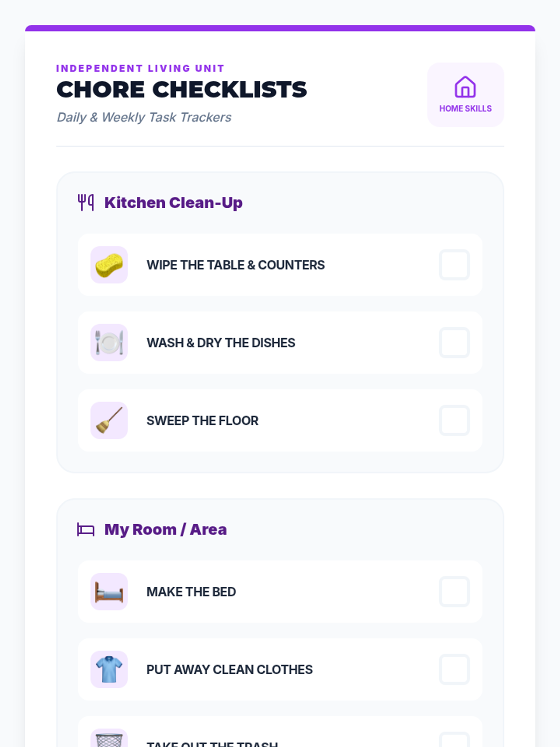Tick the Wash & Dry the Dishes checkbox
The width and height of the screenshot is (560, 747).
click(454, 343)
